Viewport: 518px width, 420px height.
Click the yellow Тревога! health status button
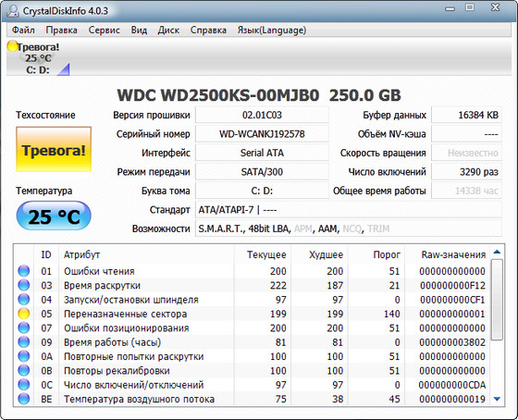54,149
